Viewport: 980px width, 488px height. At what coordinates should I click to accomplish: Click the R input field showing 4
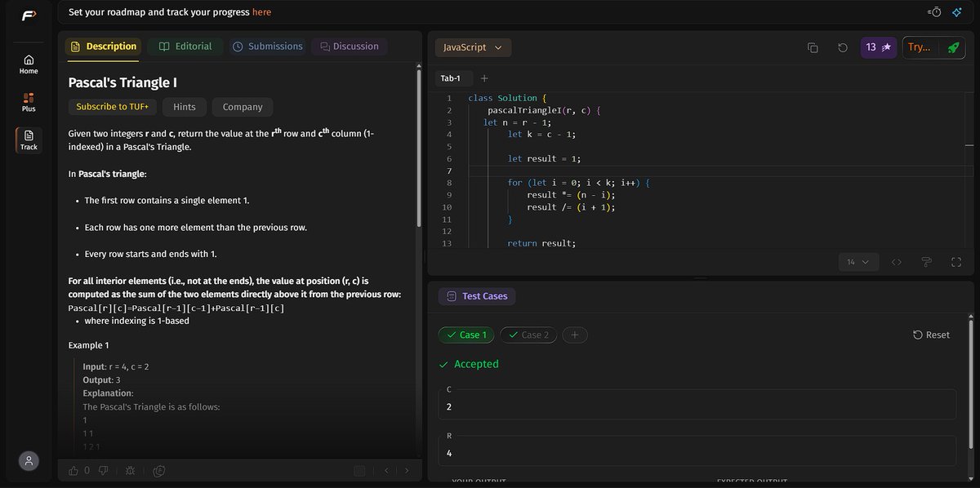[x=697, y=451]
